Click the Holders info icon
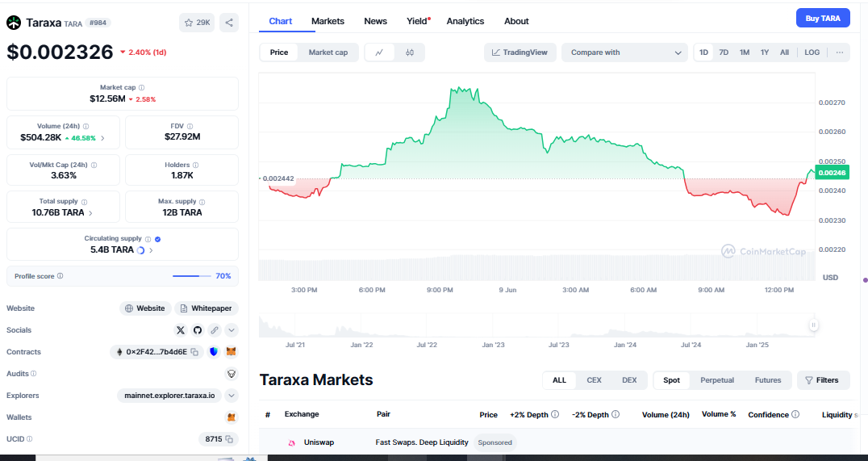This screenshot has width=868, height=461. click(195, 166)
